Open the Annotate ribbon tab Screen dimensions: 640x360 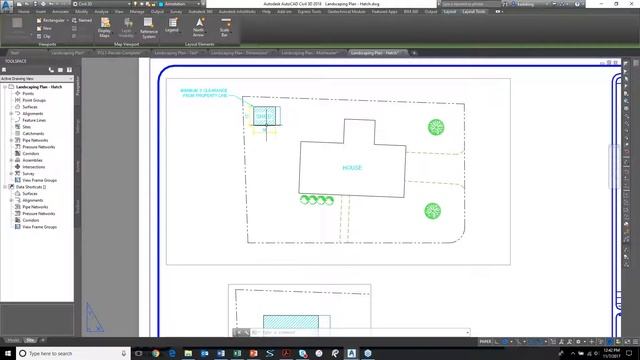[60, 11]
